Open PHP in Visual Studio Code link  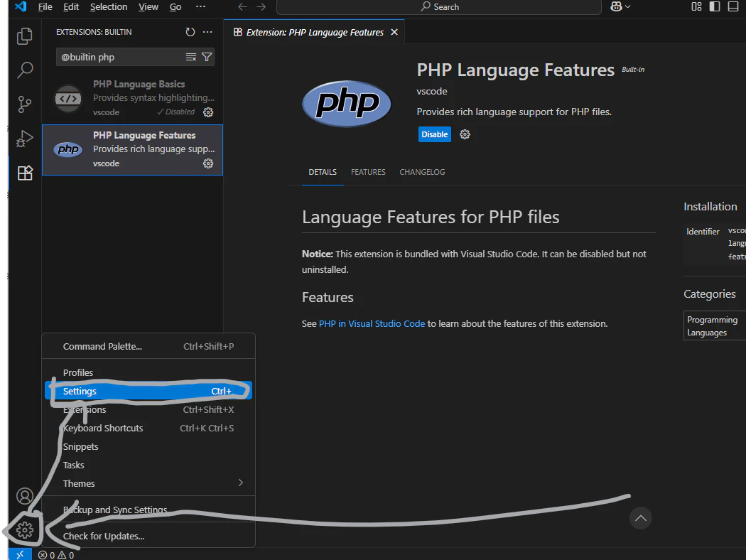pos(372,323)
